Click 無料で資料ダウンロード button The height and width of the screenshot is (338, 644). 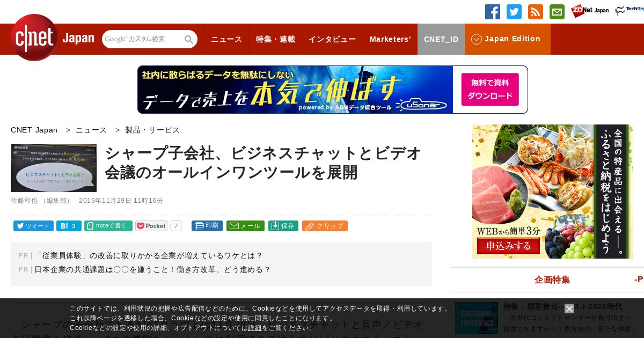[490, 90]
